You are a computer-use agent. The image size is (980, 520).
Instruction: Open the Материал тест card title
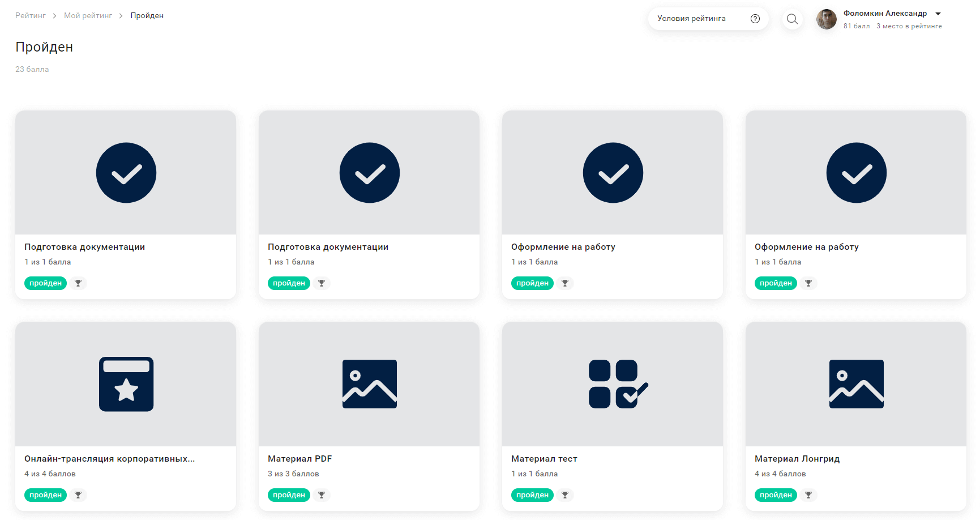tap(544, 459)
